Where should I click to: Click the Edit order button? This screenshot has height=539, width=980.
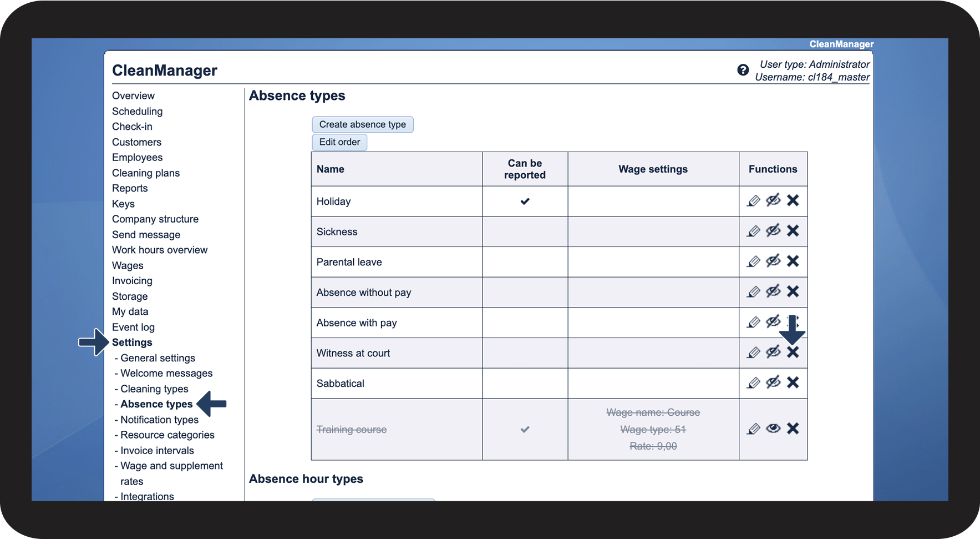(339, 142)
